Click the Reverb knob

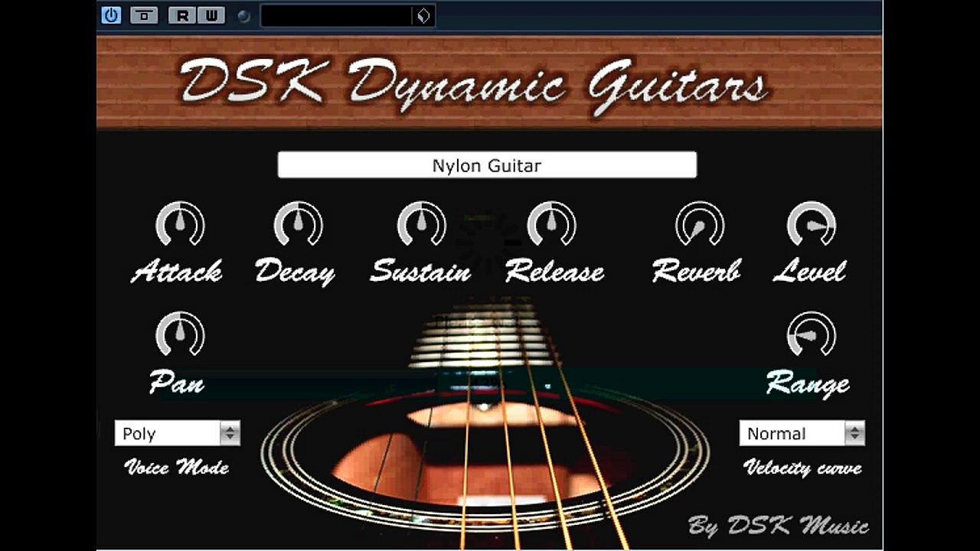tap(700, 224)
